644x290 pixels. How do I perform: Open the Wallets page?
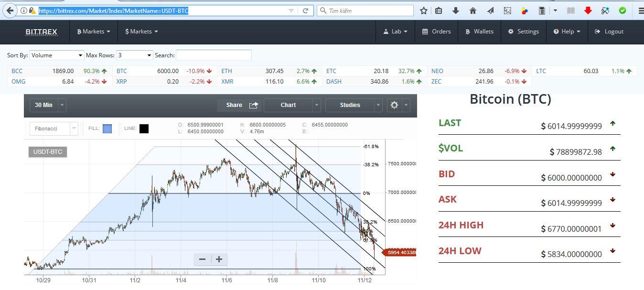tap(479, 32)
